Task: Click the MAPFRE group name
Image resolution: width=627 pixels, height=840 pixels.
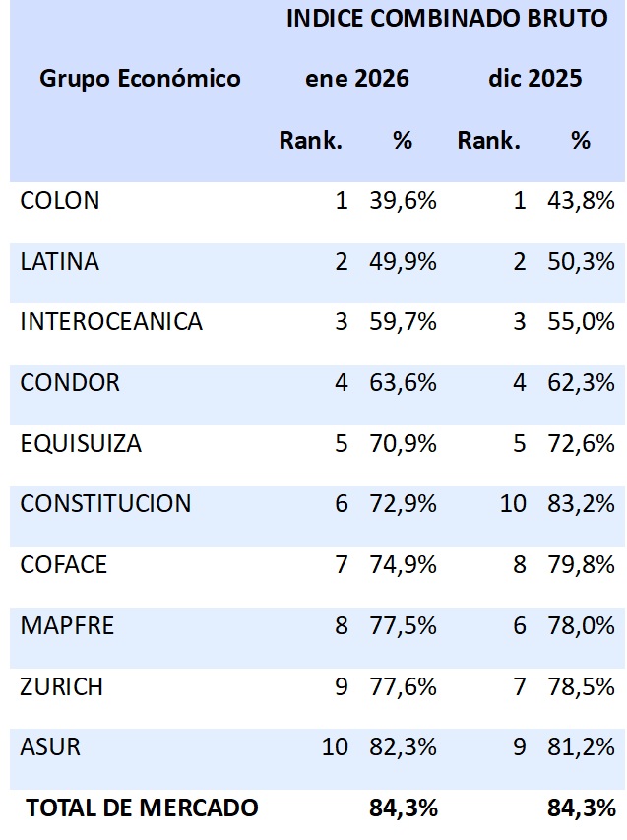Action: coord(67,626)
